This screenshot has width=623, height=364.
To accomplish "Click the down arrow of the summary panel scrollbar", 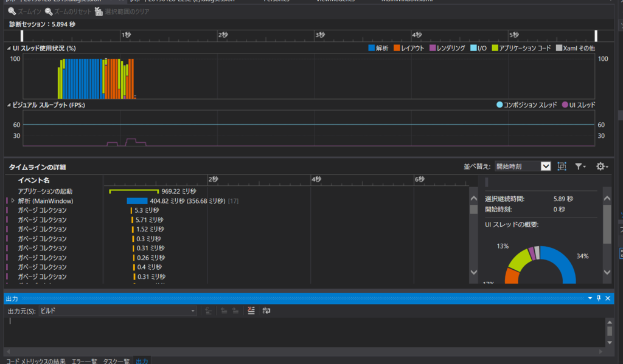I will [x=607, y=272].
